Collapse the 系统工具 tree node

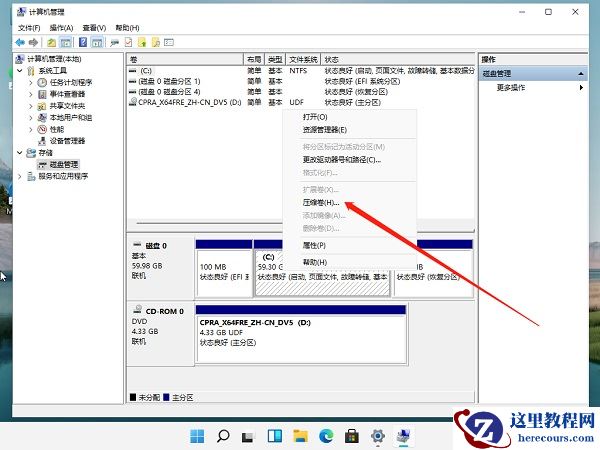pyautogui.click(x=20, y=70)
